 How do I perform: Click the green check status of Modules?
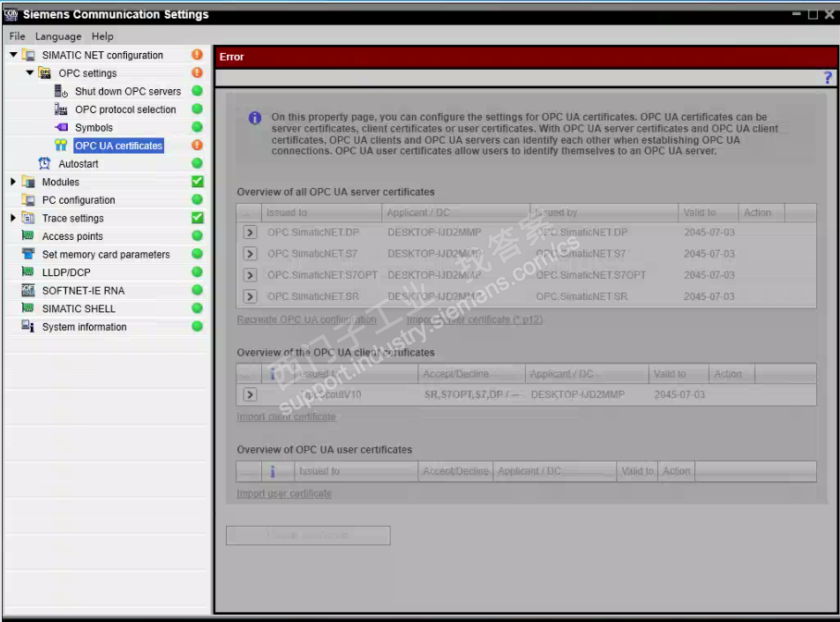[x=197, y=182]
